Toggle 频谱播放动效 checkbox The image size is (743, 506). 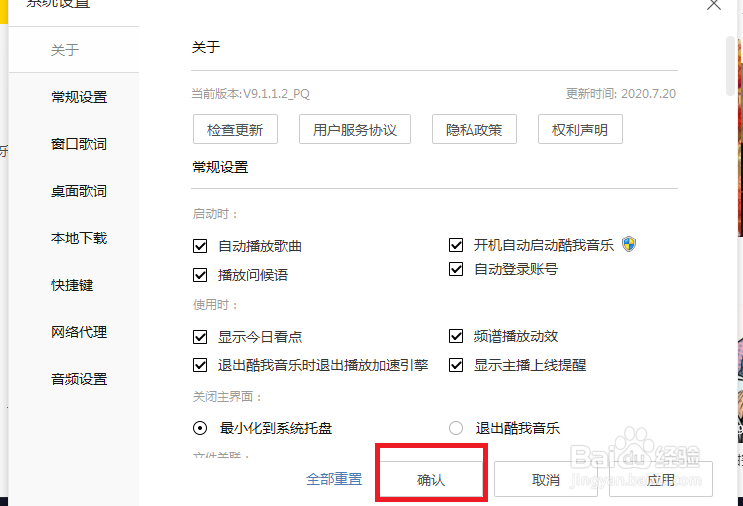point(456,336)
